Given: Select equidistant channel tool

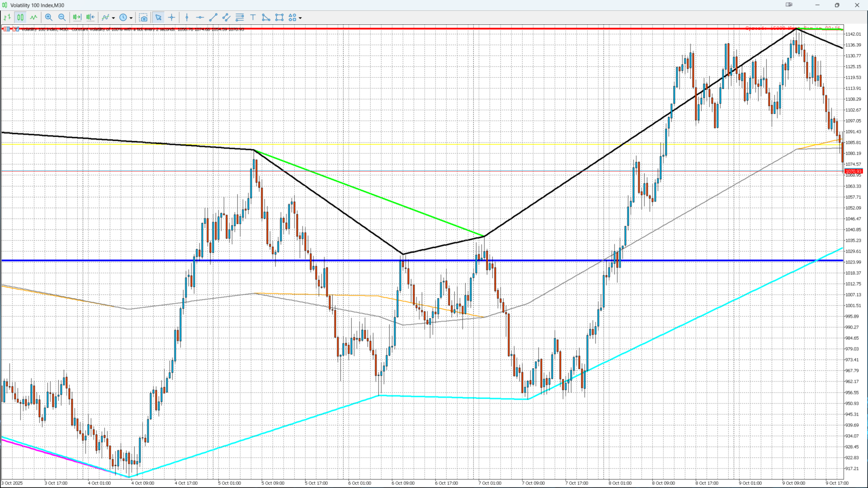Looking at the screenshot, I should click(226, 18).
